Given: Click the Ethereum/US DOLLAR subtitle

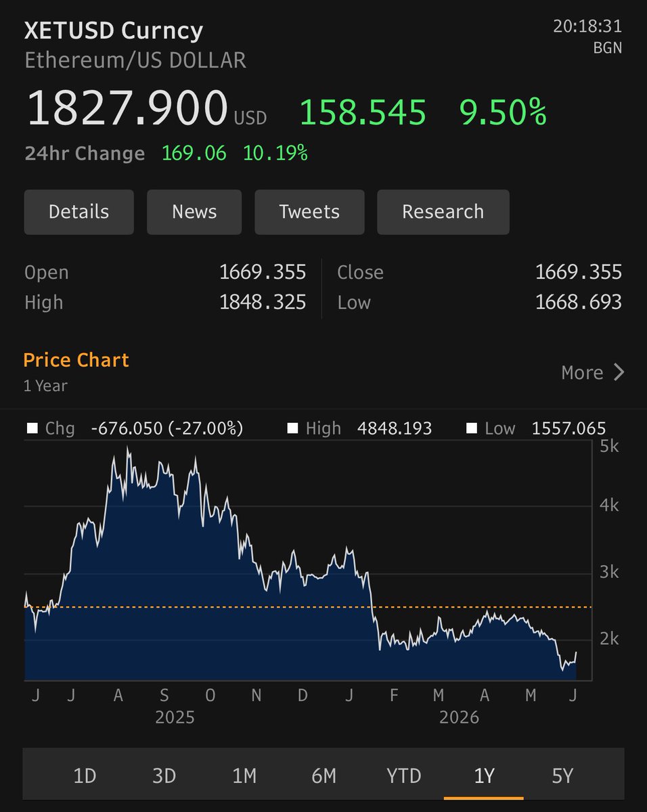Looking at the screenshot, I should pyautogui.click(x=135, y=60).
